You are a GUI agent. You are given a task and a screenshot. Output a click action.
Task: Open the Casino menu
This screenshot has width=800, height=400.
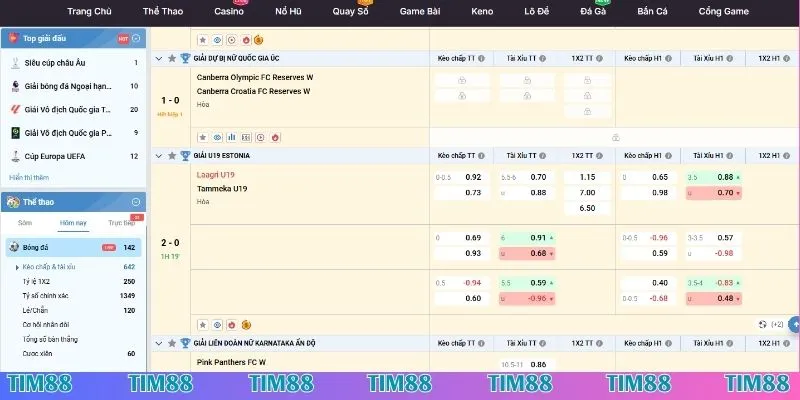[x=229, y=12]
